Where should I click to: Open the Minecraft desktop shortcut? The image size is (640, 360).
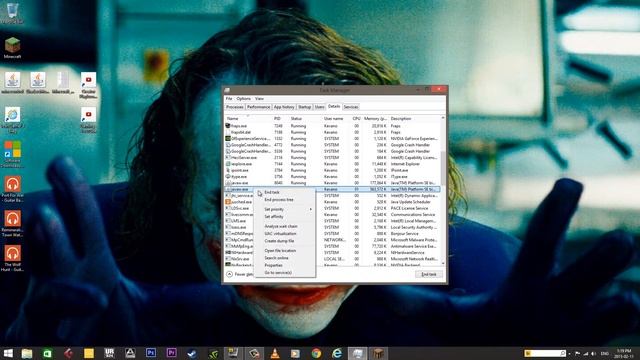12,48
